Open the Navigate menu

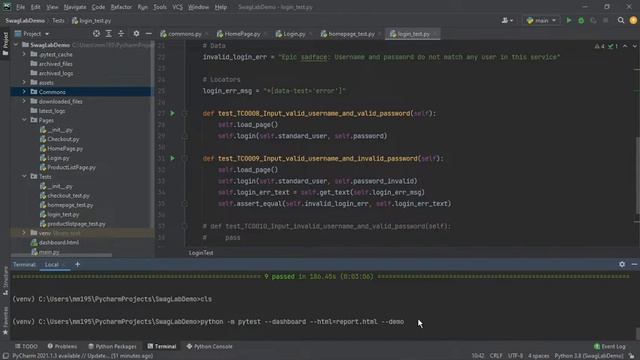(75, 7)
